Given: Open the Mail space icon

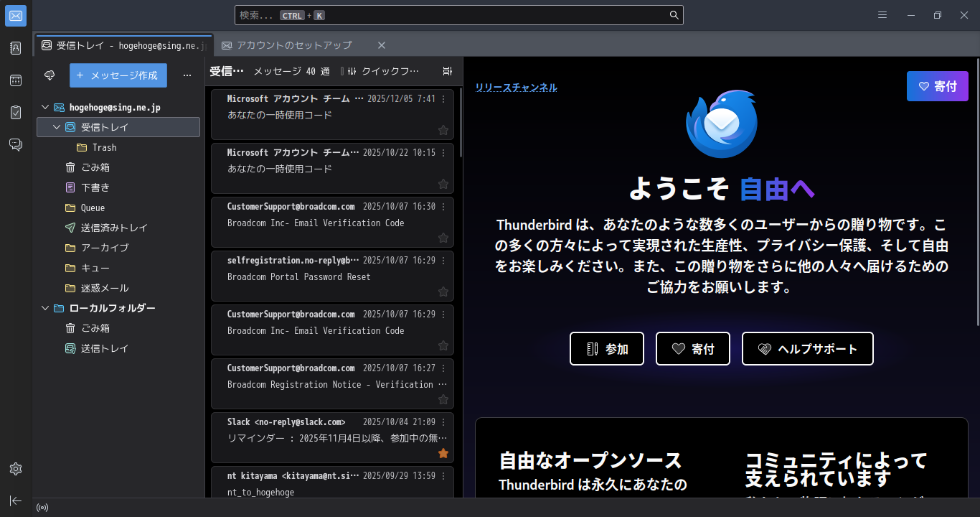Looking at the screenshot, I should (16, 16).
